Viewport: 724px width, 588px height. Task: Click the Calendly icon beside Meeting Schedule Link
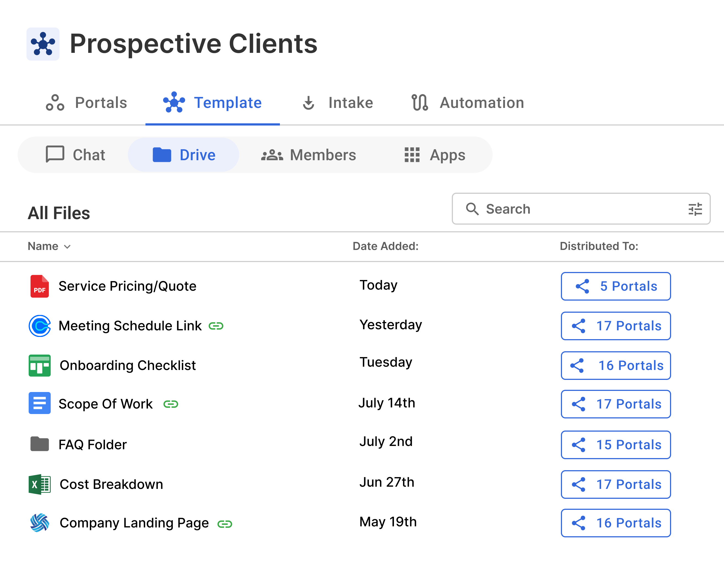40,326
